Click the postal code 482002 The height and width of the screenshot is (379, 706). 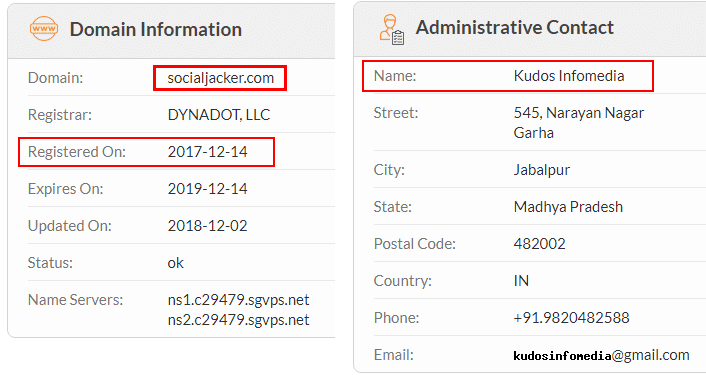tap(539, 244)
